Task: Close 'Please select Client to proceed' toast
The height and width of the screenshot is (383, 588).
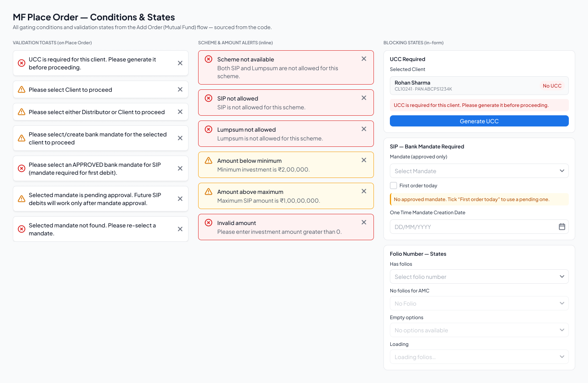Action: (x=180, y=89)
